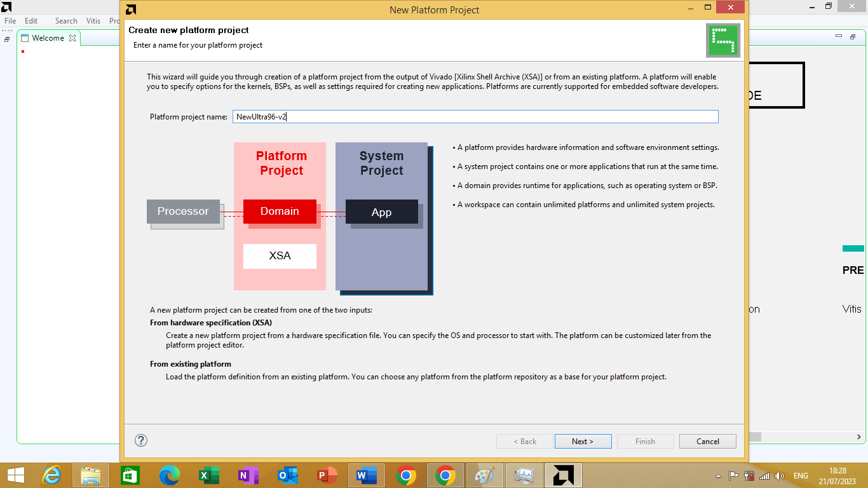This screenshot has width=868, height=488.
Task: Open OneNote from taskbar
Action: coord(248,475)
